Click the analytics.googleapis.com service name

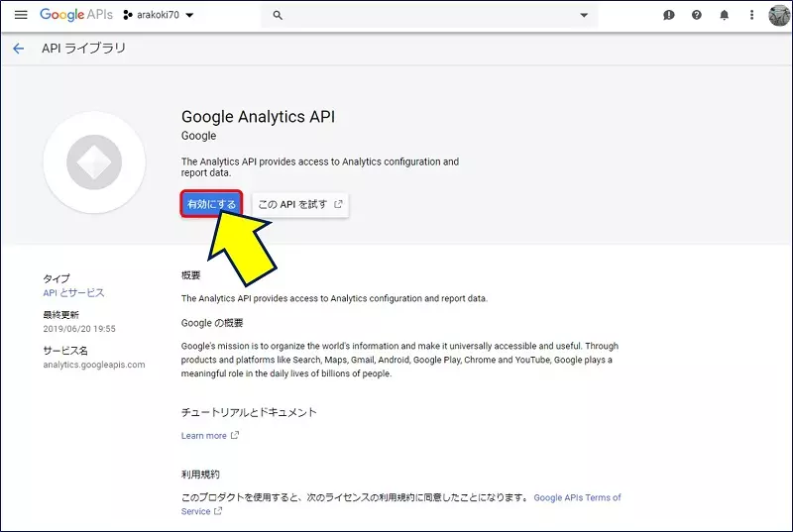click(x=94, y=365)
